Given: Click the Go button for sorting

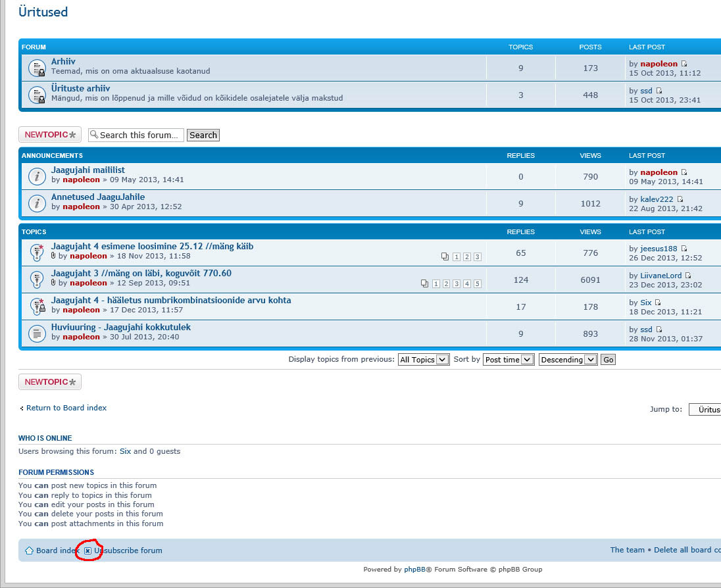Looking at the screenshot, I should point(608,360).
